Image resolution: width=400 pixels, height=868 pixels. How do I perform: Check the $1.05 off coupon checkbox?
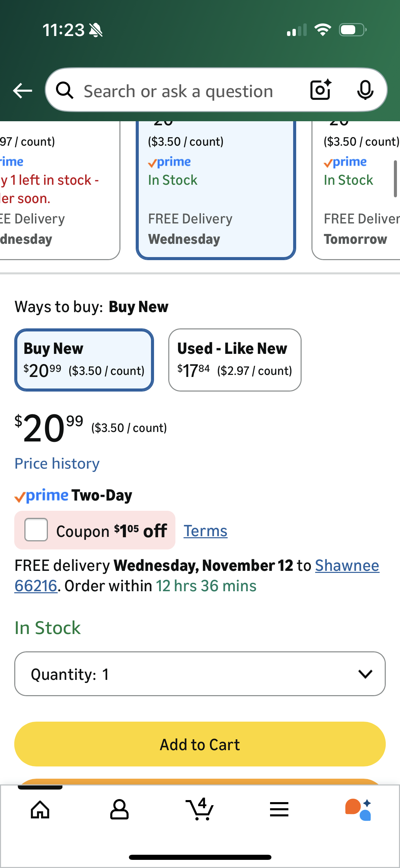pyautogui.click(x=36, y=530)
